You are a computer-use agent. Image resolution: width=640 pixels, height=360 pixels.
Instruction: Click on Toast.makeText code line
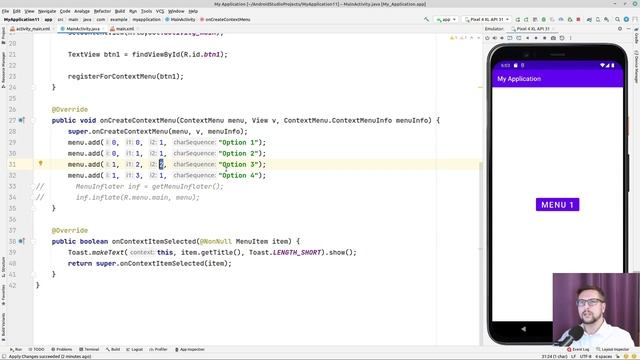coord(212,252)
